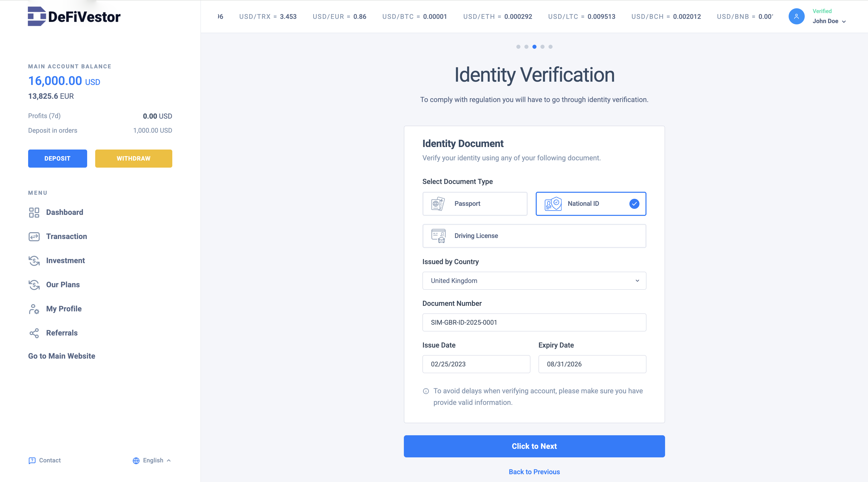Viewport: 868px width, 482px height.
Task: Click the Dashboard grid icon
Action: [x=34, y=212]
